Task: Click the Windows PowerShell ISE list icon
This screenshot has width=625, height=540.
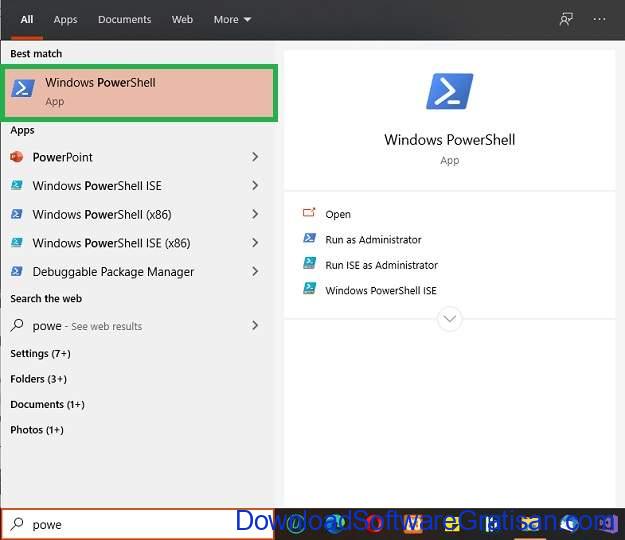Action: click(x=17, y=186)
